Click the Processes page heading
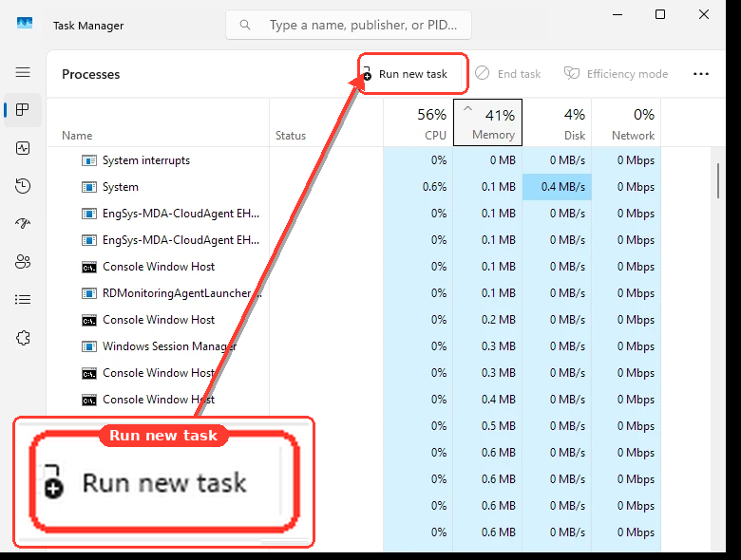The height and width of the screenshot is (560, 741). pyautogui.click(x=91, y=74)
